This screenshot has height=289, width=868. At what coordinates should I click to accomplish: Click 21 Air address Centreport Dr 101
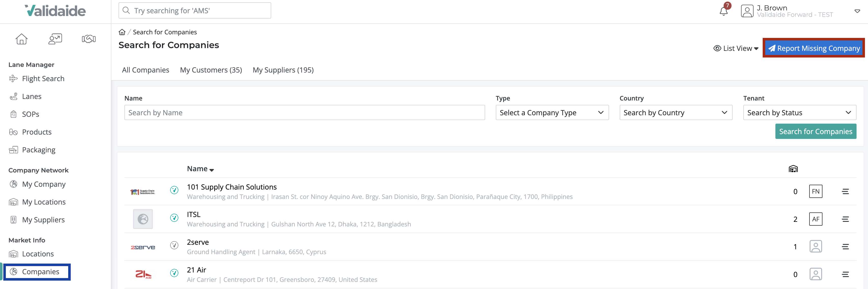coord(300,280)
